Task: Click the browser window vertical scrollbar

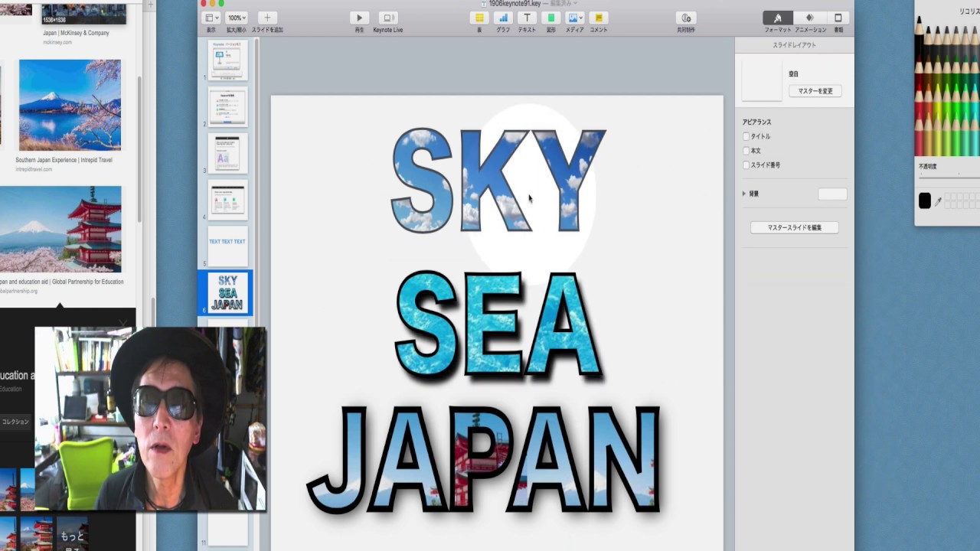Action: (139, 149)
